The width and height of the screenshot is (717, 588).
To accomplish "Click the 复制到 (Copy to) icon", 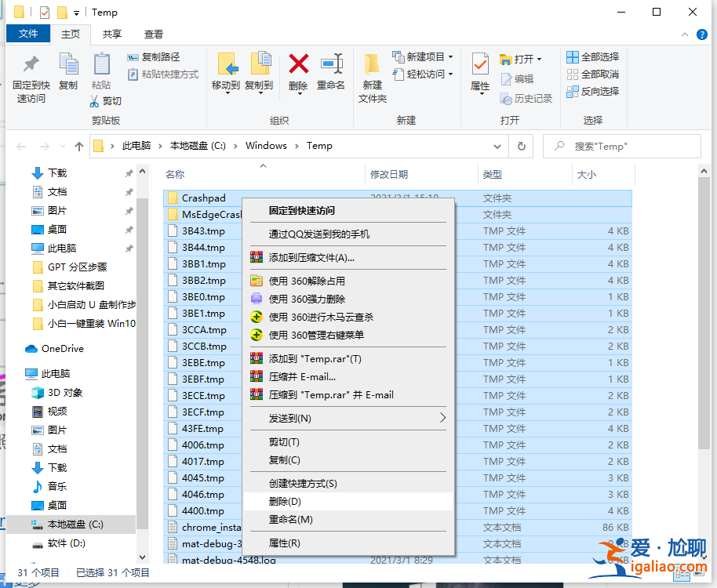I will pos(259,74).
